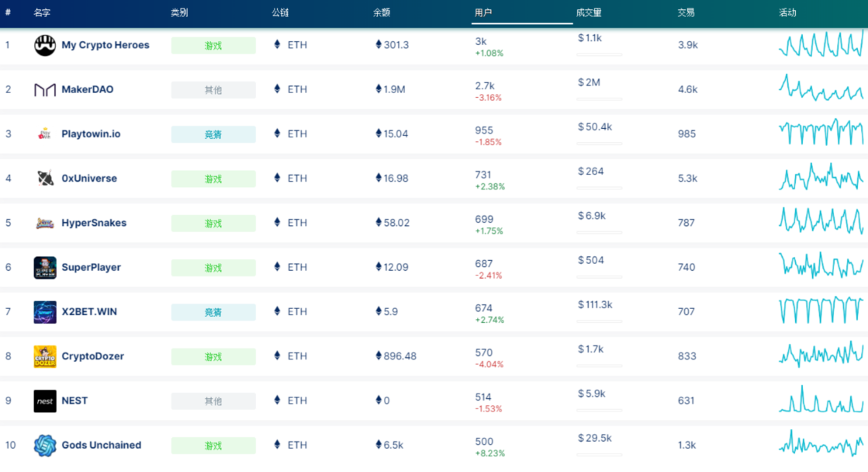Open the NEST dapp link

pyautogui.click(x=74, y=401)
